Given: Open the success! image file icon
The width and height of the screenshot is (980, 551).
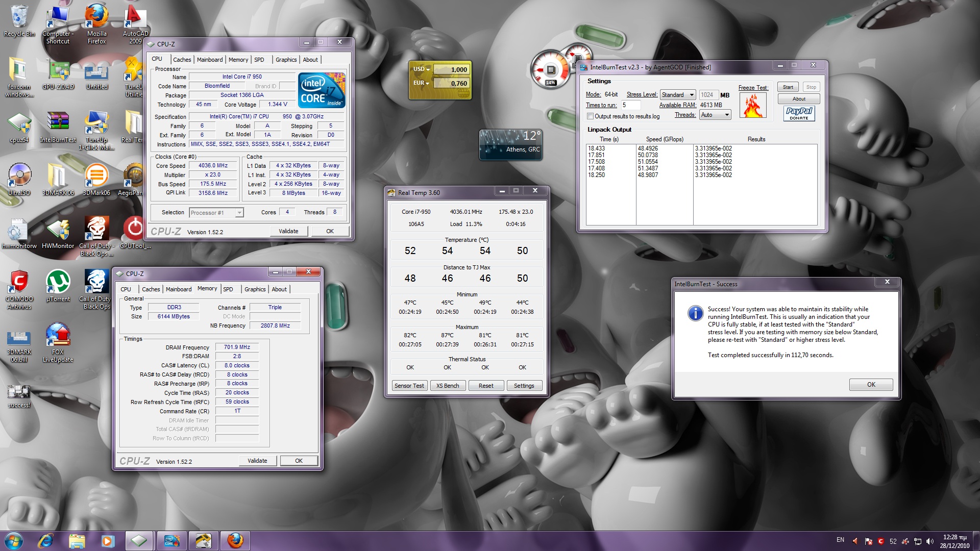Looking at the screenshot, I should point(19,396).
